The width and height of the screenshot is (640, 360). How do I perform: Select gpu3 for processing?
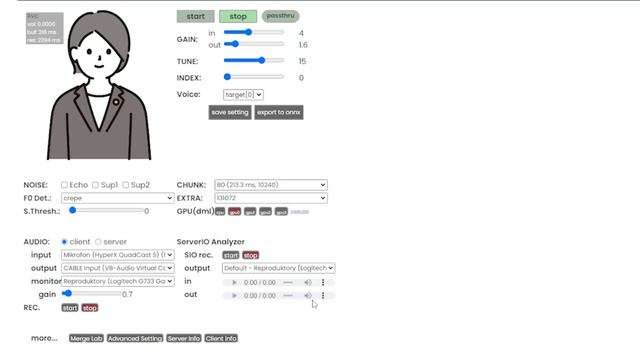281,212
